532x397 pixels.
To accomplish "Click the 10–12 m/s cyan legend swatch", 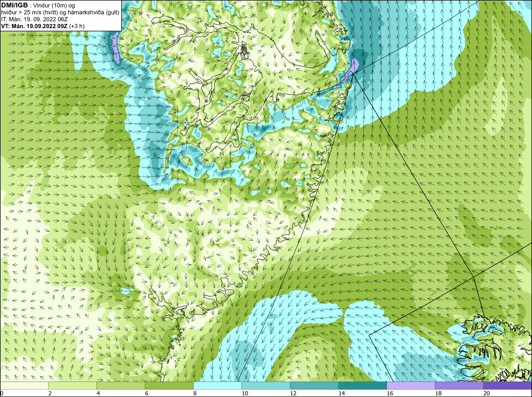I will coord(265,385).
